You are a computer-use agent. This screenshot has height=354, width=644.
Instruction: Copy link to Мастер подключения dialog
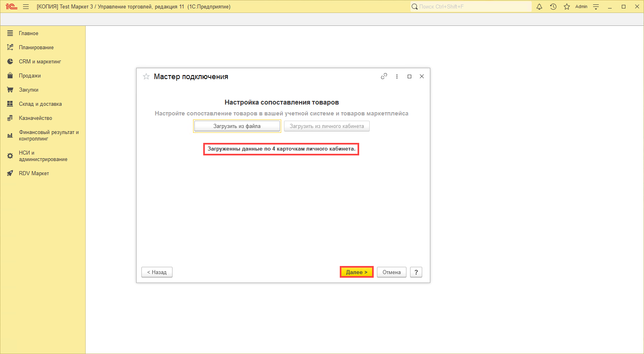pos(384,76)
